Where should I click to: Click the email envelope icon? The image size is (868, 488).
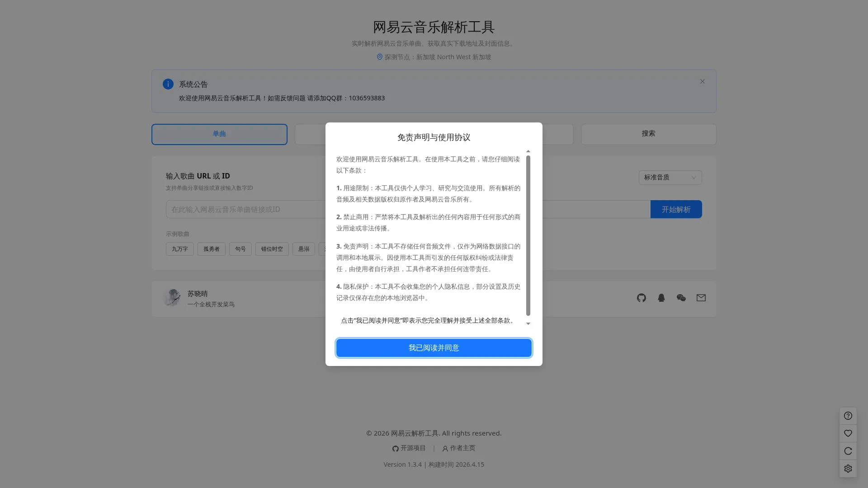coord(701,298)
